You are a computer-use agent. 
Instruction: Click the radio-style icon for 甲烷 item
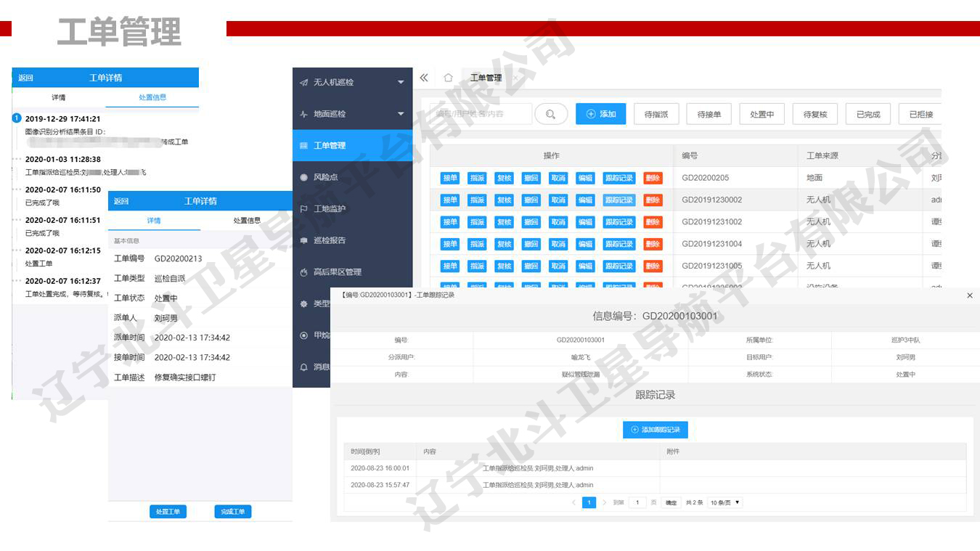click(303, 335)
